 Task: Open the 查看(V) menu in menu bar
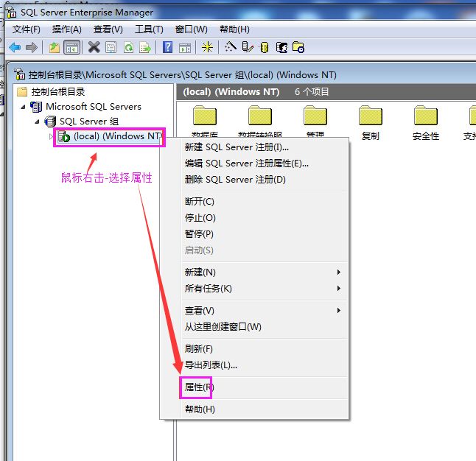(x=108, y=29)
